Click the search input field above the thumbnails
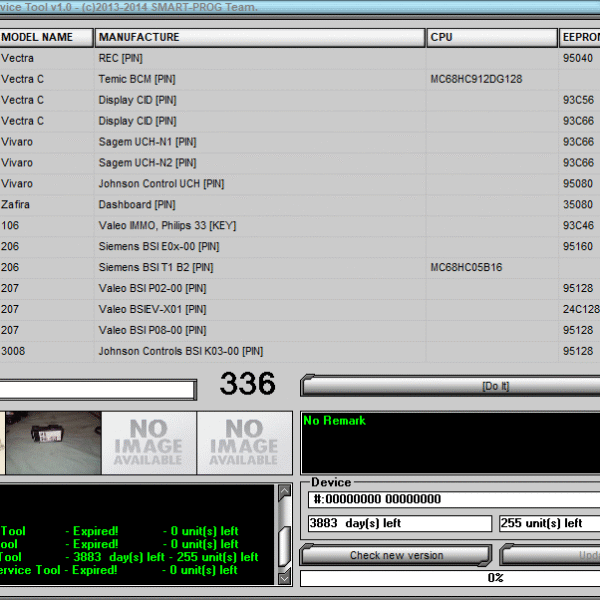600x600 pixels. pyautogui.click(x=97, y=389)
